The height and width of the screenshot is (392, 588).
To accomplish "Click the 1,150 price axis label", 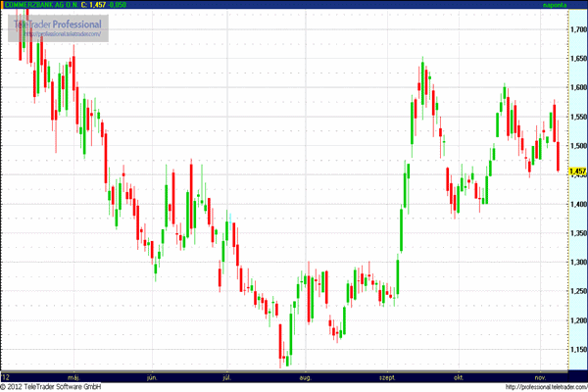I will (x=577, y=350).
